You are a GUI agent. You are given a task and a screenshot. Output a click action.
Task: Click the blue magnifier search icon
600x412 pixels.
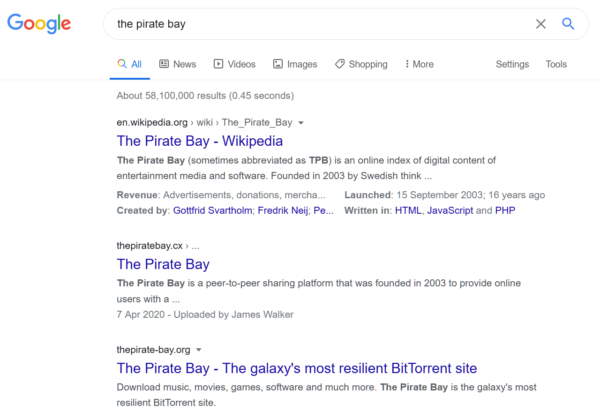[568, 24]
